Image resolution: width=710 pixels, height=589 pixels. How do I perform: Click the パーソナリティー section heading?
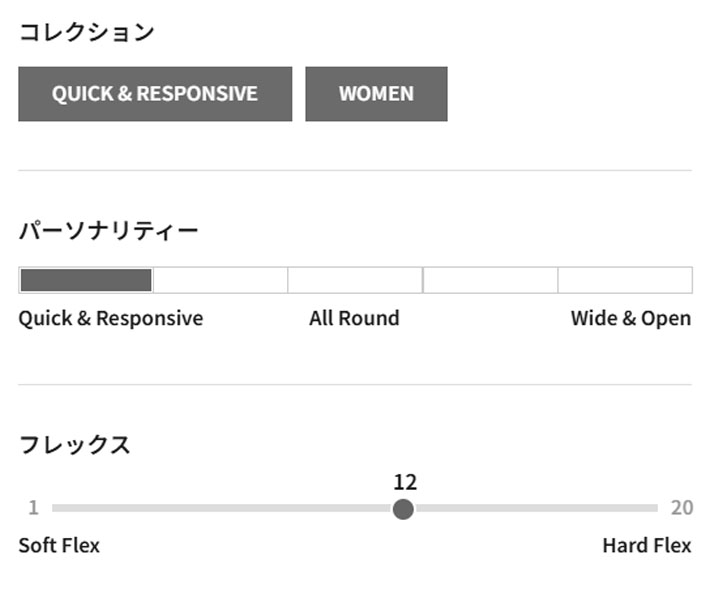click(108, 231)
